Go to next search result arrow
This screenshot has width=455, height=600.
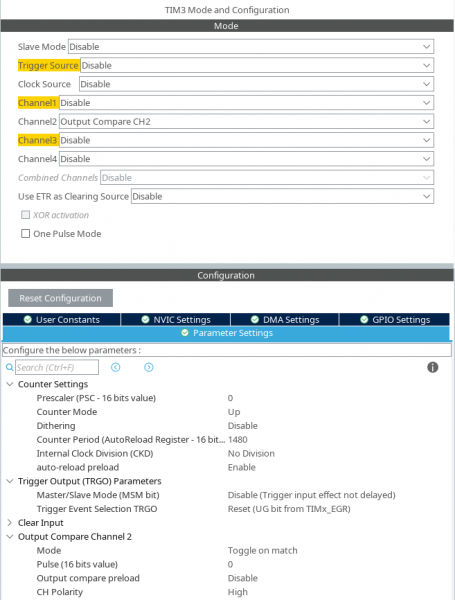(149, 367)
